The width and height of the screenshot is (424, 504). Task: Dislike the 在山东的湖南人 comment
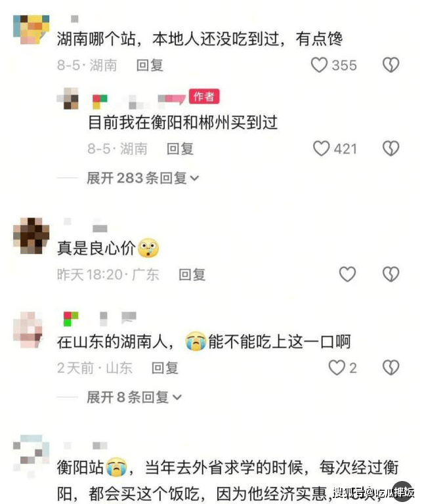(x=391, y=367)
